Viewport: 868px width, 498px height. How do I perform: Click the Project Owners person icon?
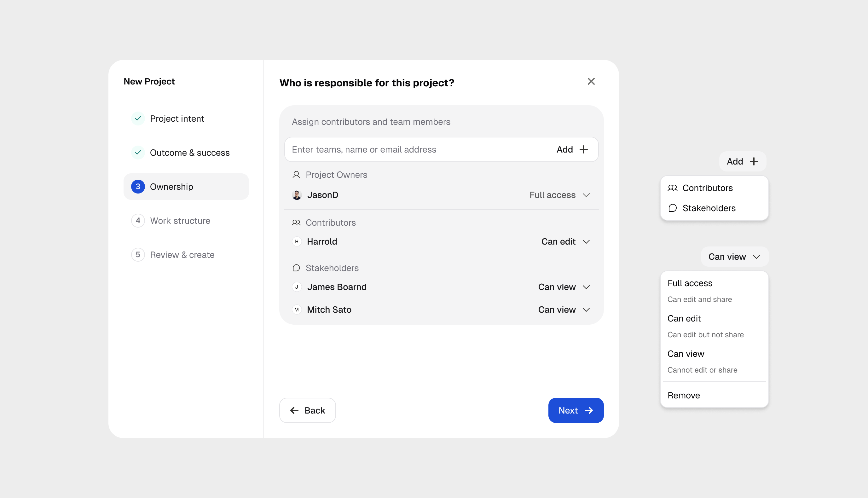pos(296,175)
